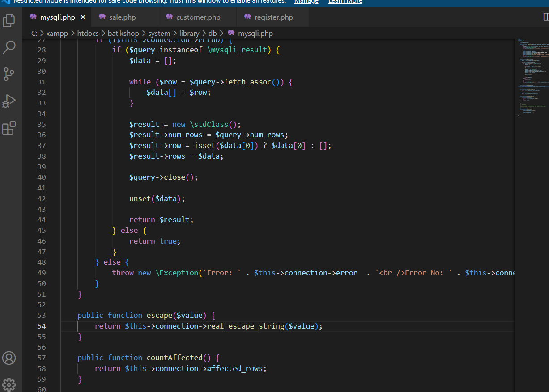Select the mysqli.php tab

click(x=57, y=17)
